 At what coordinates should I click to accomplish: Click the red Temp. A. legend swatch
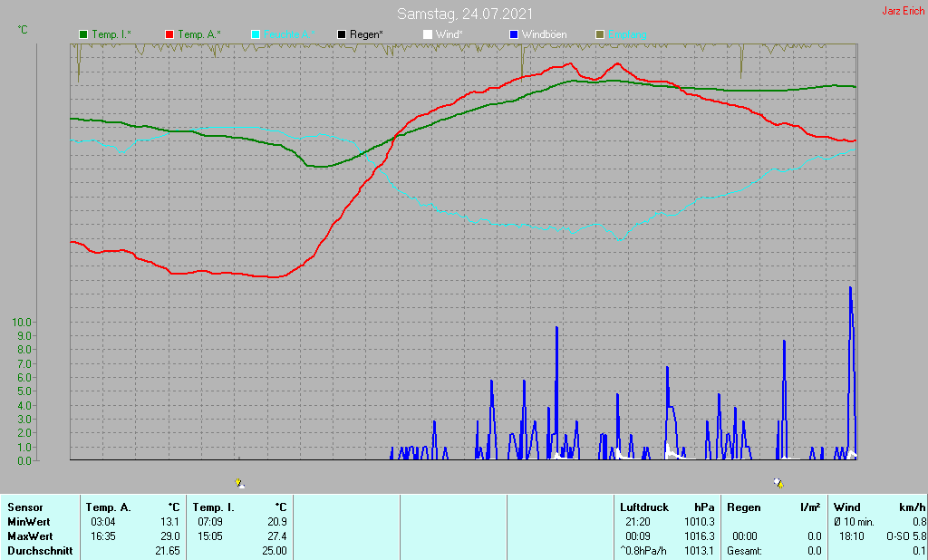[169, 35]
